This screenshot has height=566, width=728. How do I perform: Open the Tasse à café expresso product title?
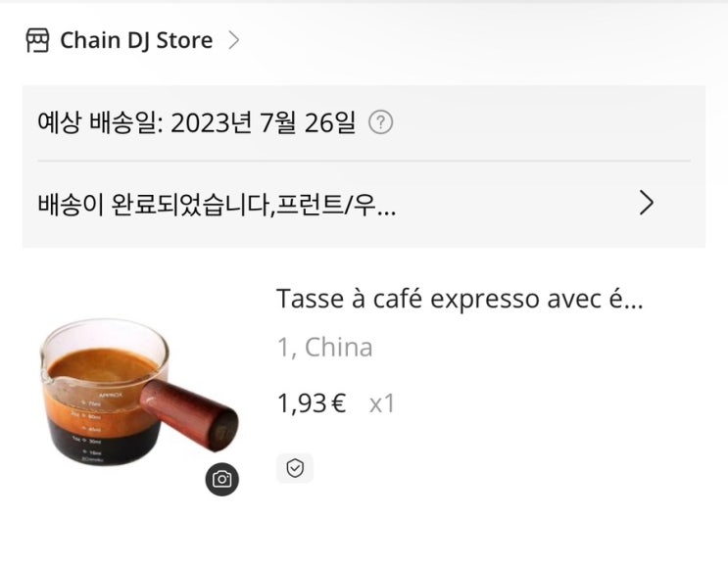[460, 299]
